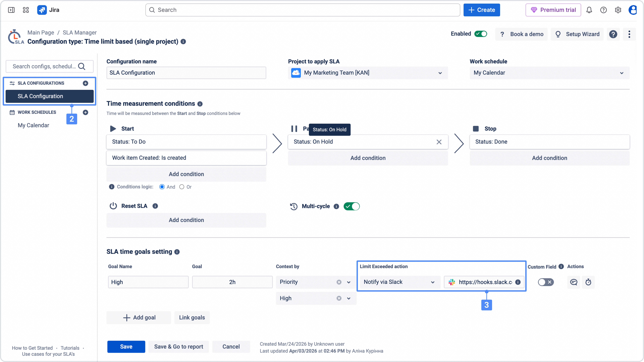Open the Notify via Slack action dropdown

tap(399, 282)
